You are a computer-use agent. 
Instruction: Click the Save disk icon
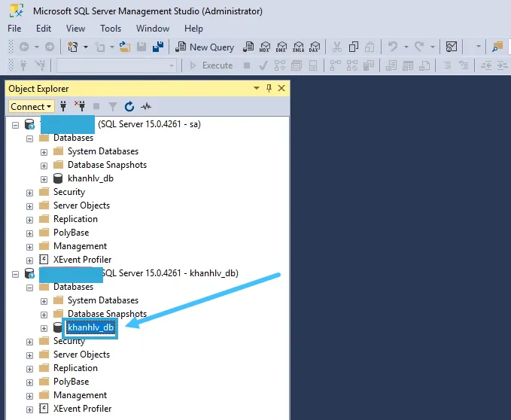pyautogui.click(x=141, y=47)
